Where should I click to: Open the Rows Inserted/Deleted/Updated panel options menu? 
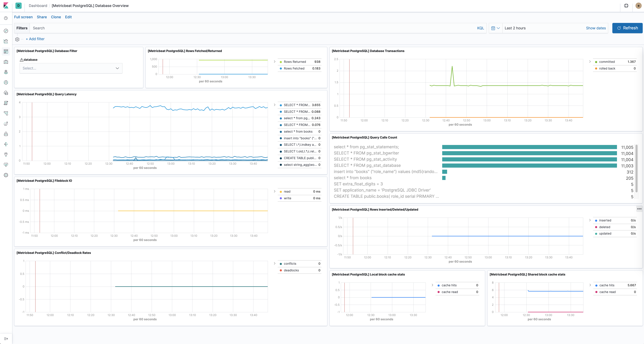[639, 209]
